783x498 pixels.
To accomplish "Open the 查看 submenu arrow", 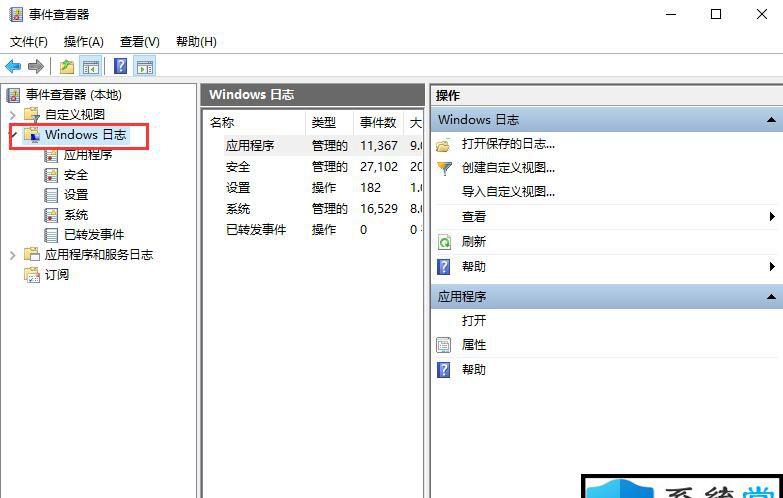I will 772,216.
